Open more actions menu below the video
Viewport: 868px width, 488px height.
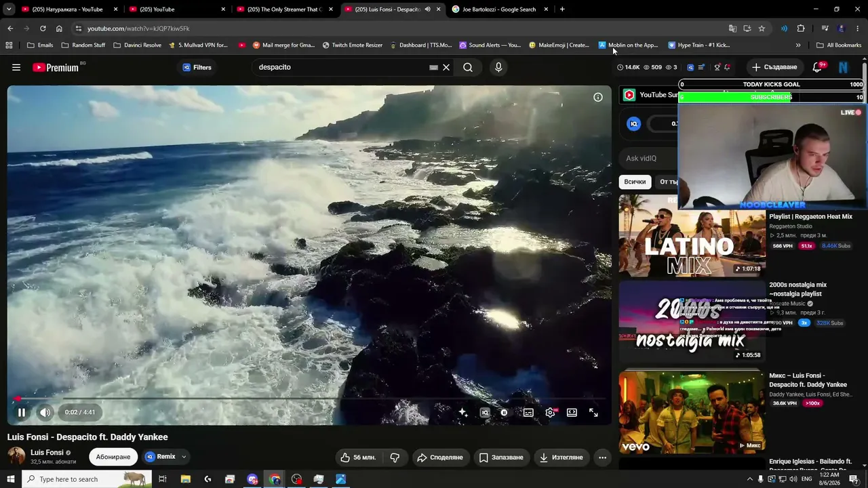click(x=602, y=457)
